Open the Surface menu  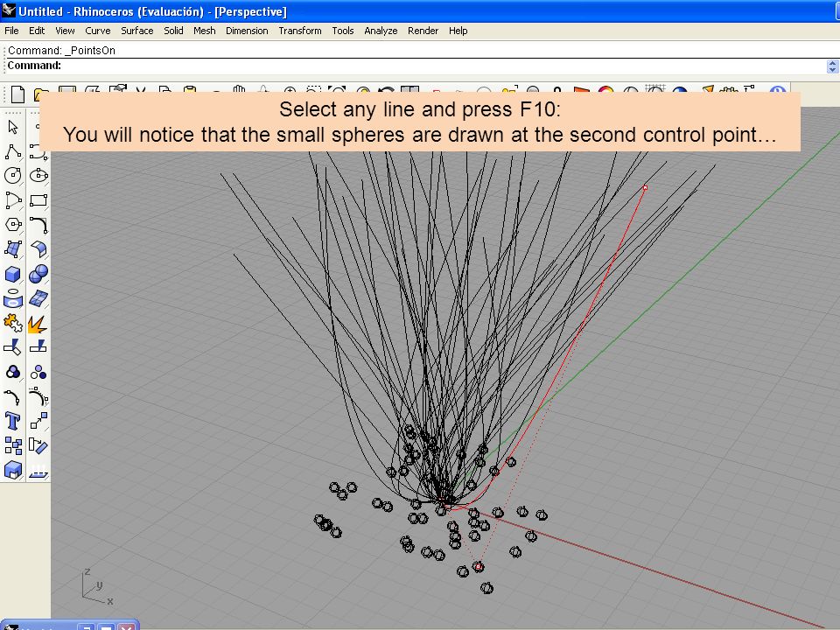pos(137,31)
